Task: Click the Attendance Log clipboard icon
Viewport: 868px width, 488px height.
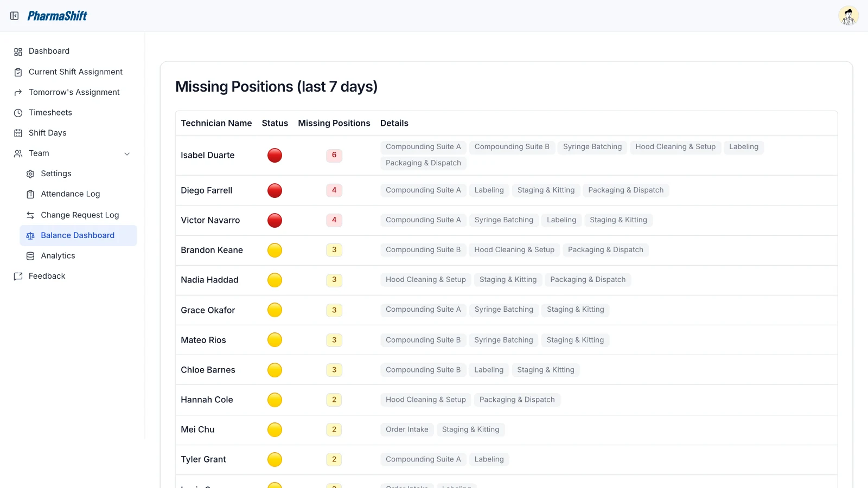Action: click(30, 194)
